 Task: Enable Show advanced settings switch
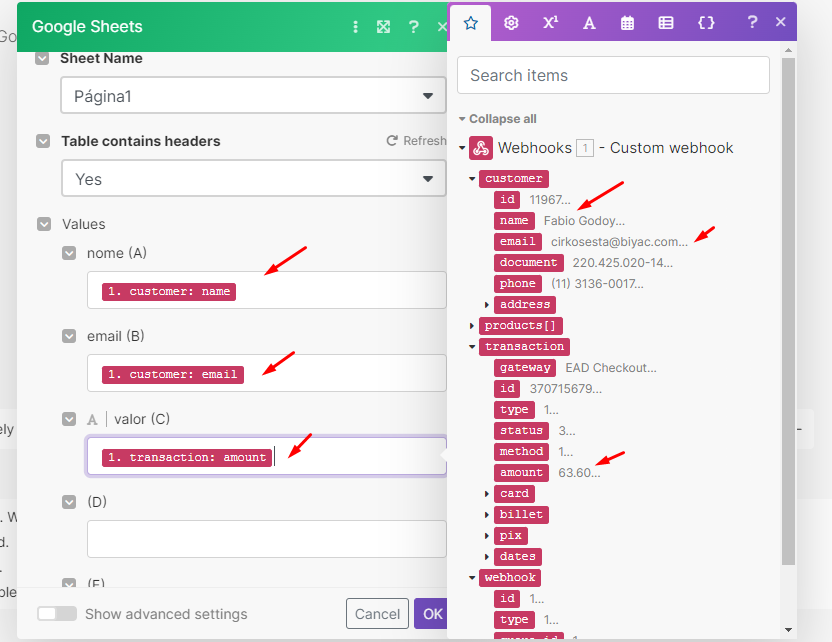coord(57,613)
